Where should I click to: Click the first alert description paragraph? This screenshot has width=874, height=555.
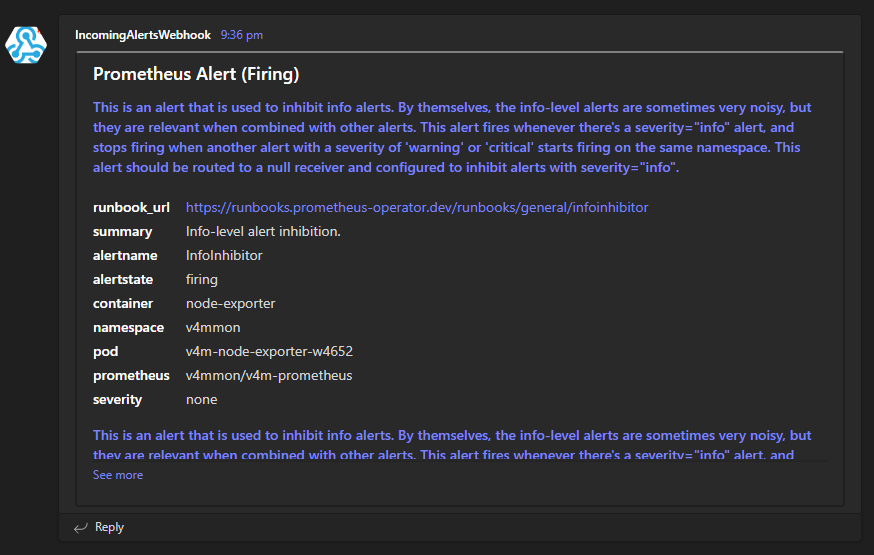coord(452,137)
